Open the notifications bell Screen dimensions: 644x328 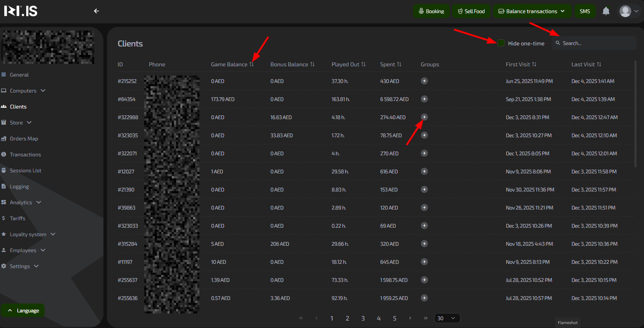point(606,11)
